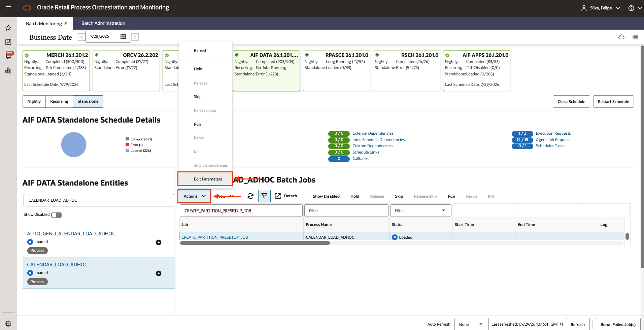The image size is (644, 330).
Task: Expand the Silva, Felipe user menu
Action: point(618,8)
